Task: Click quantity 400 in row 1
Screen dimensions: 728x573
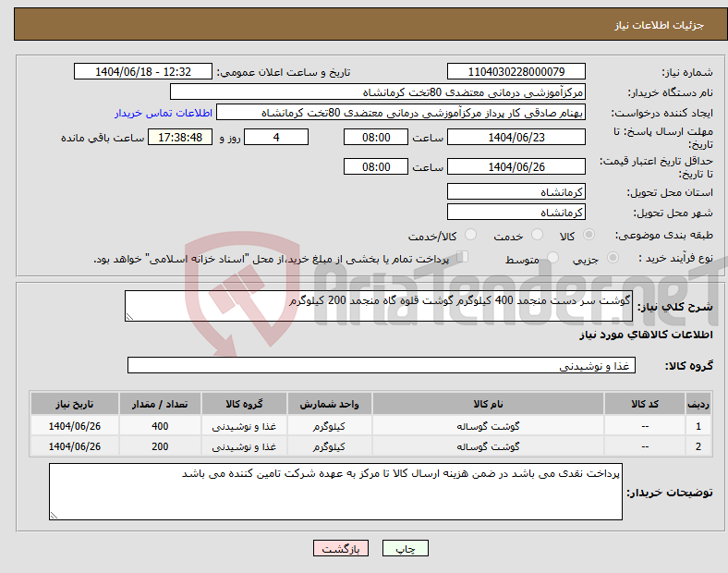Action: coord(160,426)
